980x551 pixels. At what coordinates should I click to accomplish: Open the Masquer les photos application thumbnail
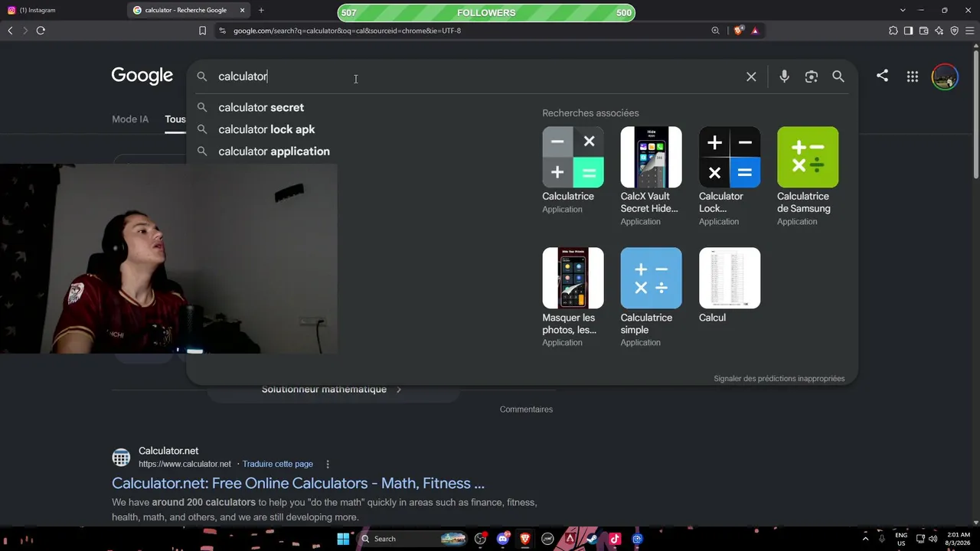(x=573, y=278)
